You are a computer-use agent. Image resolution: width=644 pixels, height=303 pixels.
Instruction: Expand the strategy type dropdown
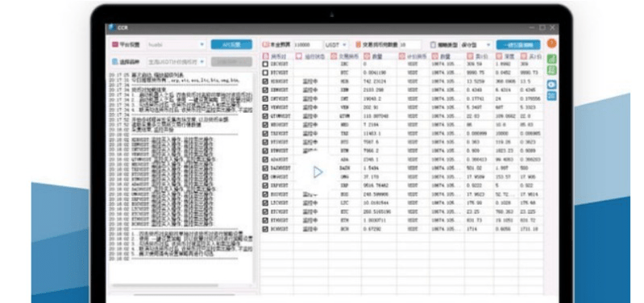click(x=476, y=45)
